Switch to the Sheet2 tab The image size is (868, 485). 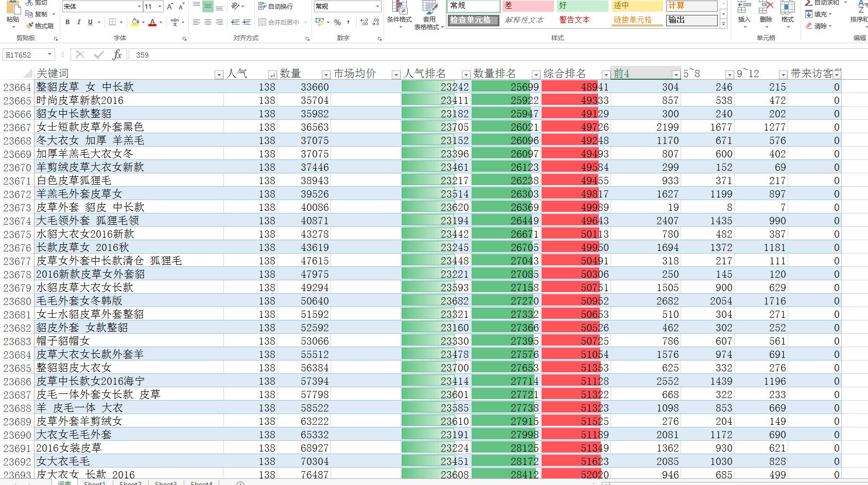(x=130, y=483)
